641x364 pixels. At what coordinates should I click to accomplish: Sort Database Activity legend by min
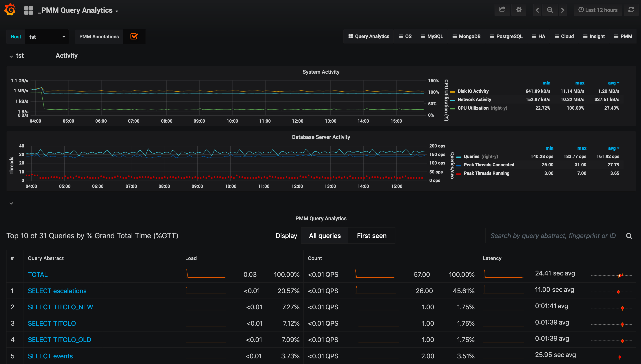[549, 148]
